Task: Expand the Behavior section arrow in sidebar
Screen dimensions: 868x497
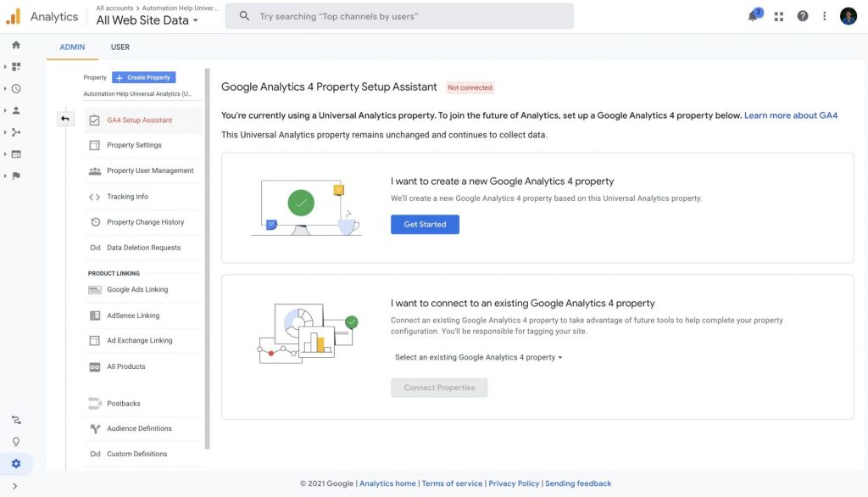Action: point(5,154)
